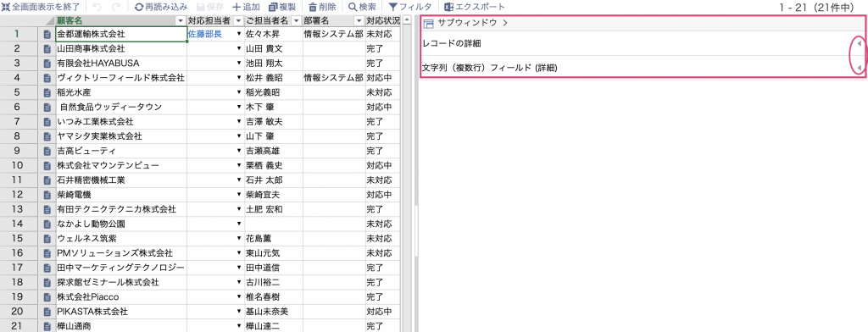Click 未対応 status for なかよし動物公園

[382, 224]
